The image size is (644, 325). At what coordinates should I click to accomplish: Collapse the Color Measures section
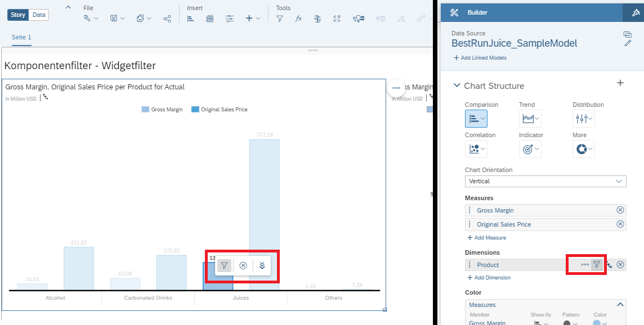pyautogui.click(x=620, y=305)
